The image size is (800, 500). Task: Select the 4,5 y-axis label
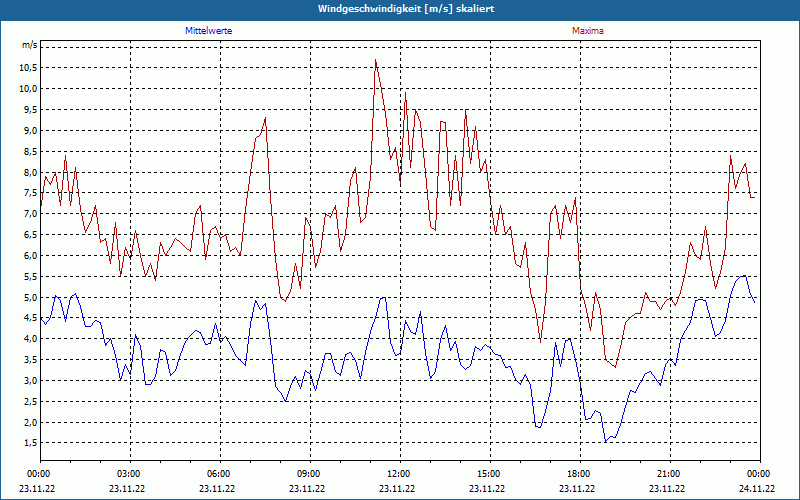(30, 318)
